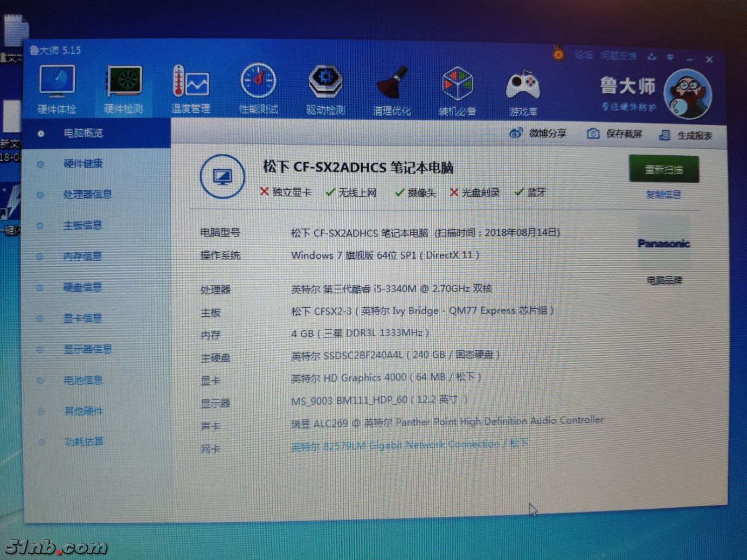This screenshot has width=747, height=560.
Task: Click the 松下 CFSX2-3 motherboard value
Action: point(423,311)
